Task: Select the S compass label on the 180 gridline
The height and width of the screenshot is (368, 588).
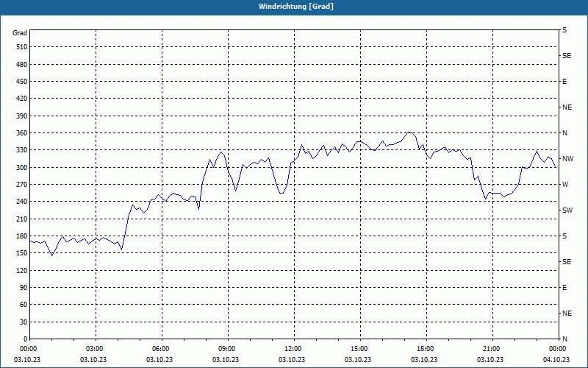Action: coord(564,236)
